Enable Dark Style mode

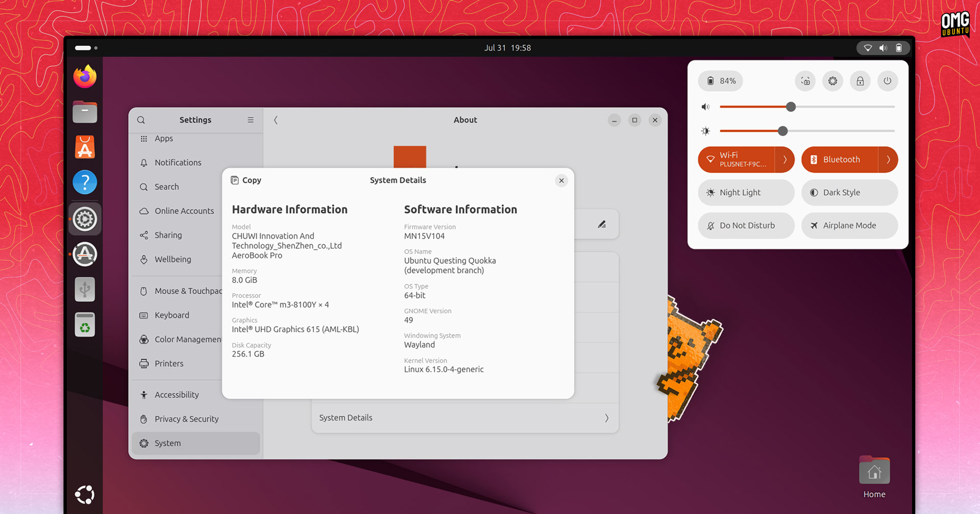point(849,192)
